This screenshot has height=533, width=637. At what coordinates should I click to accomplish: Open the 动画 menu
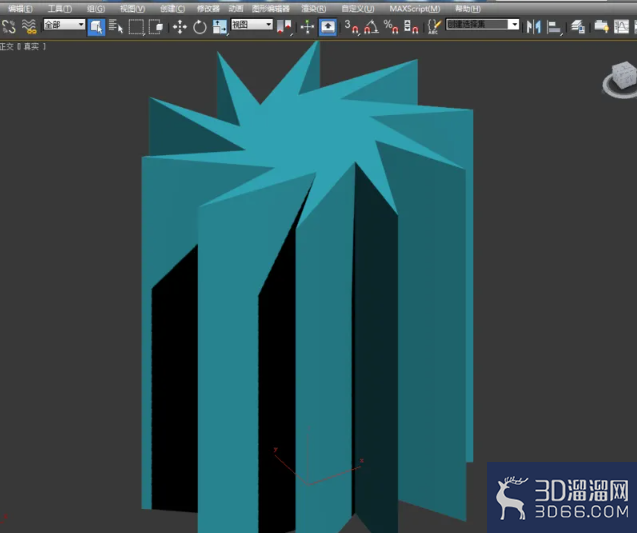[x=236, y=9]
